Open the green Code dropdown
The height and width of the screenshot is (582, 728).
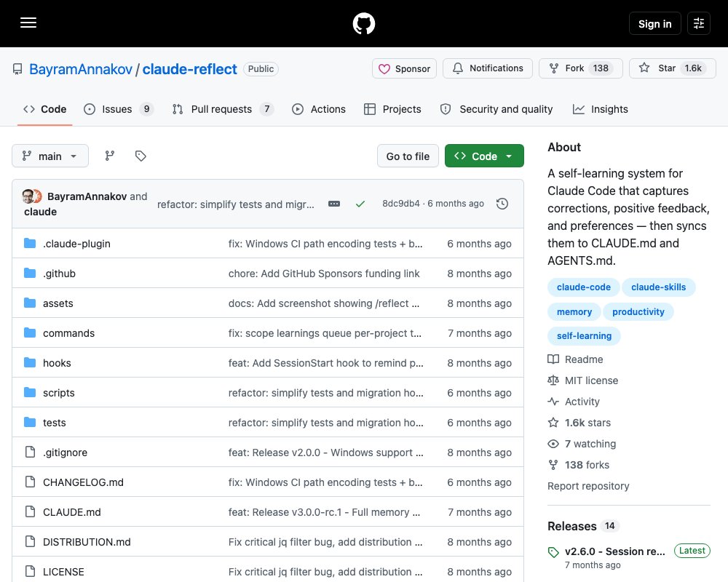coord(484,156)
